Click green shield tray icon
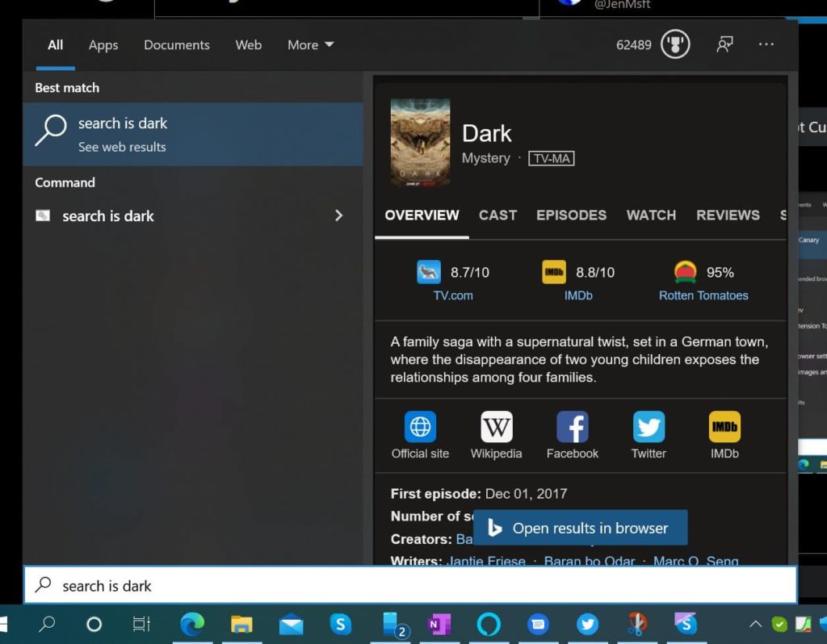Viewport: 827px width, 644px height. 779,625
